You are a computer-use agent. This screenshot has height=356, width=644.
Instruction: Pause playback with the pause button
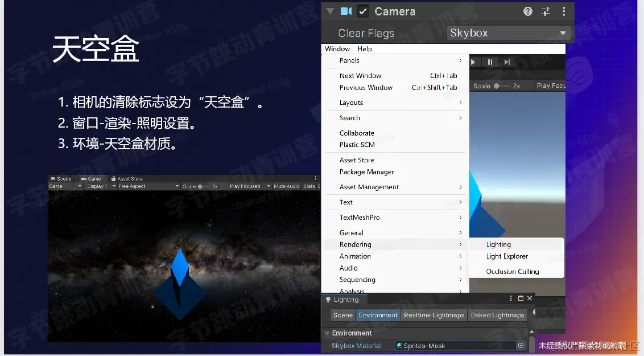pyautogui.click(x=490, y=62)
